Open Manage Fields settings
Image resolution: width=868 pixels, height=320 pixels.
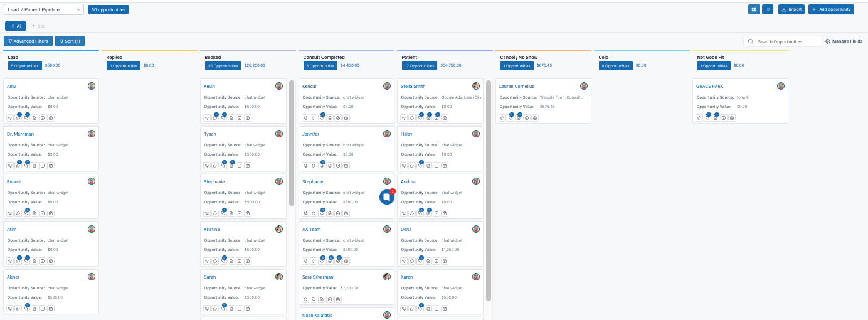[x=844, y=41]
